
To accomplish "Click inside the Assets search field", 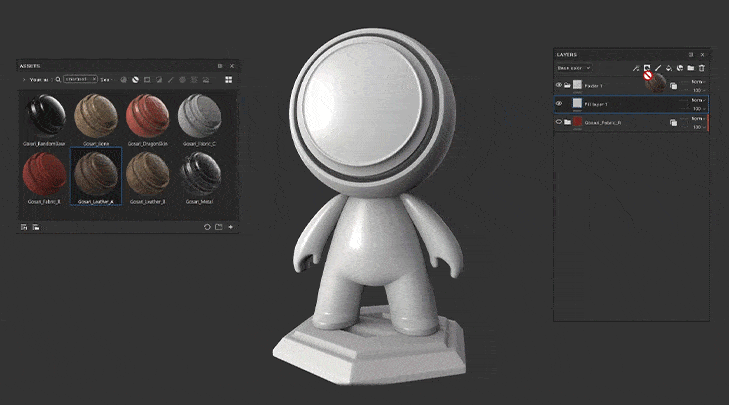I will click(80, 79).
